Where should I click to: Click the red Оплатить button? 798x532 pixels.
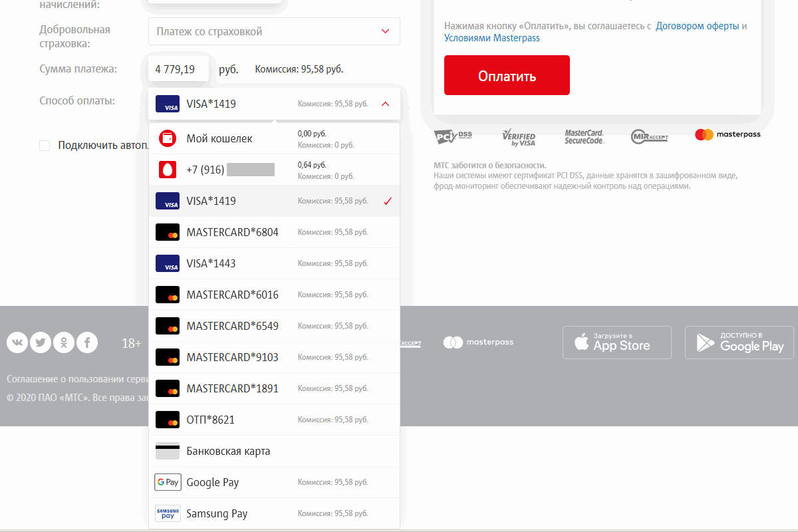point(507,75)
